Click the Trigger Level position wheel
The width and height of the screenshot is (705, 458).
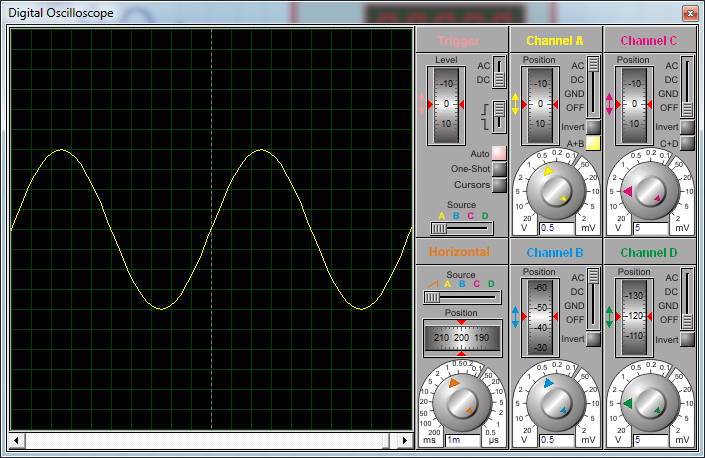[x=446, y=105]
